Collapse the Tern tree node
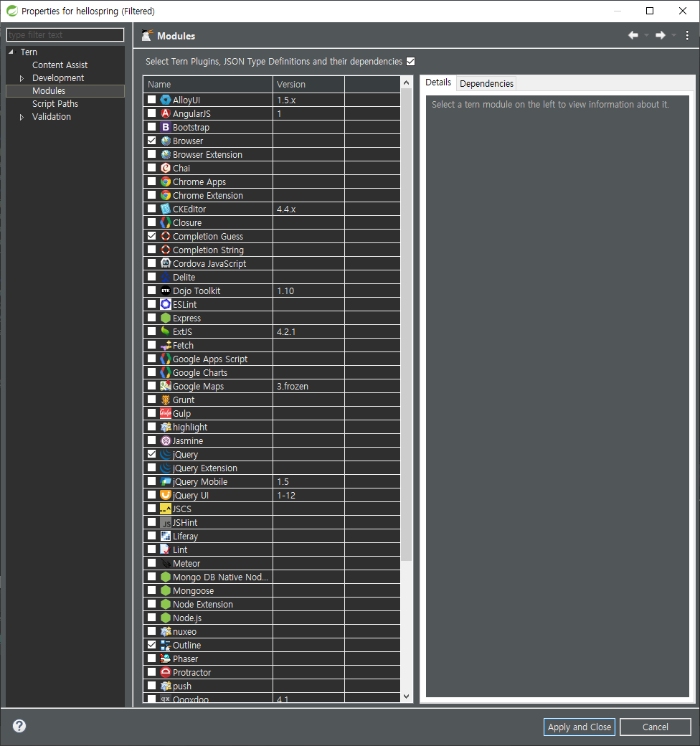Screen dimensions: 700x746 [11, 52]
